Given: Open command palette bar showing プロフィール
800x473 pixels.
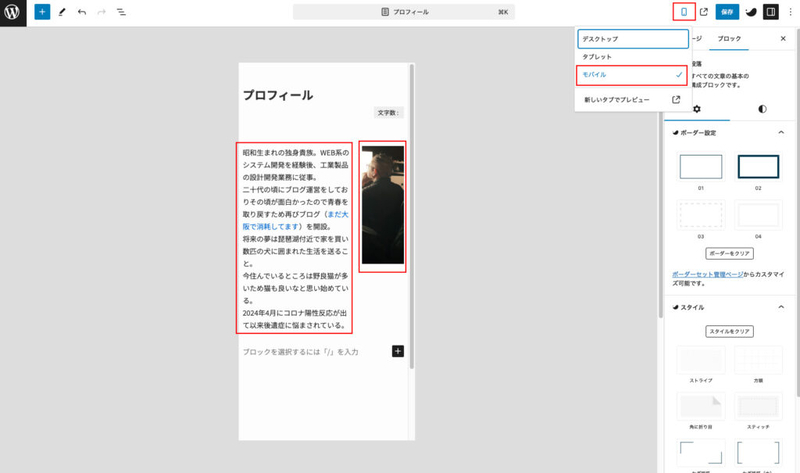Looking at the screenshot, I should (404, 12).
